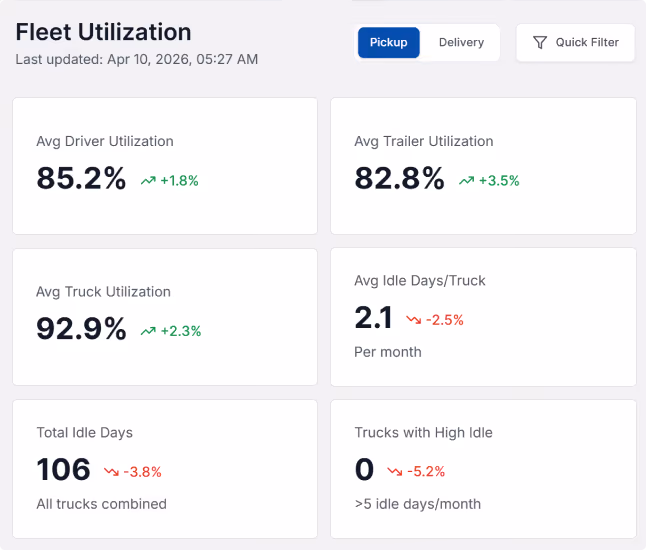Switch to the Pickup tab
This screenshot has width=646, height=550.
[389, 42]
